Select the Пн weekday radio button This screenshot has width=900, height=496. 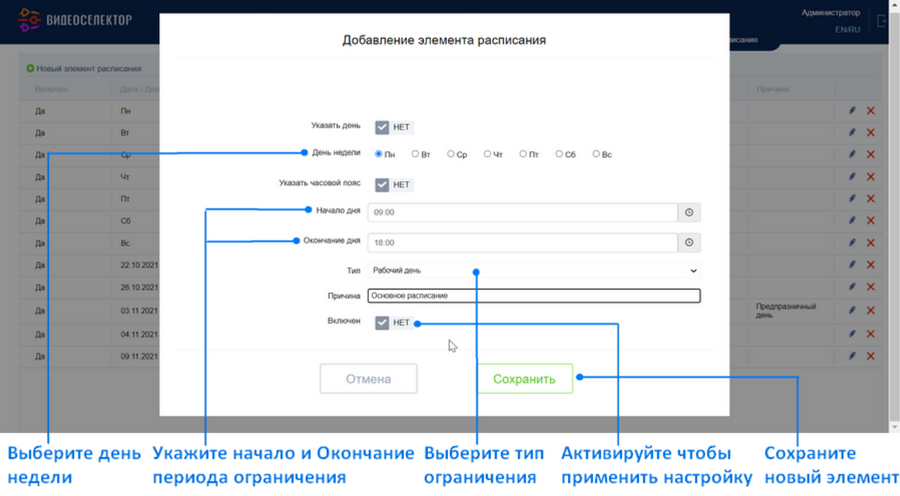(378, 154)
